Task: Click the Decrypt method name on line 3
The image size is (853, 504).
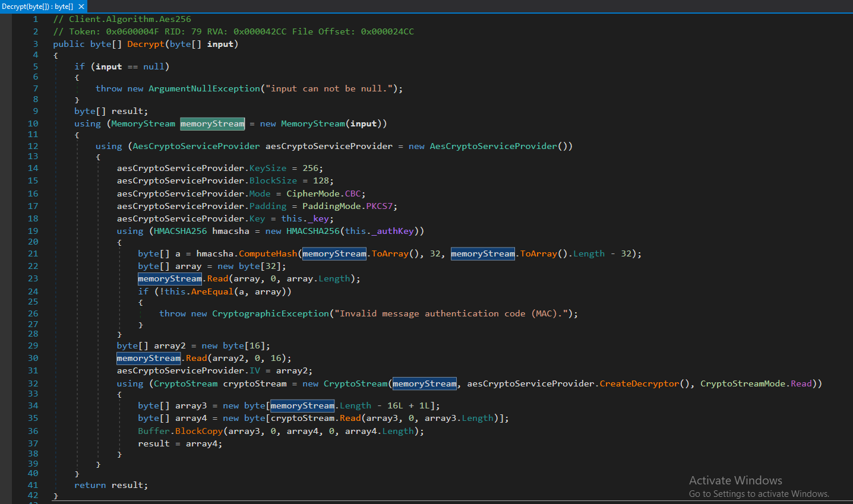Action: pyautogui.click(x=146, y=43)
